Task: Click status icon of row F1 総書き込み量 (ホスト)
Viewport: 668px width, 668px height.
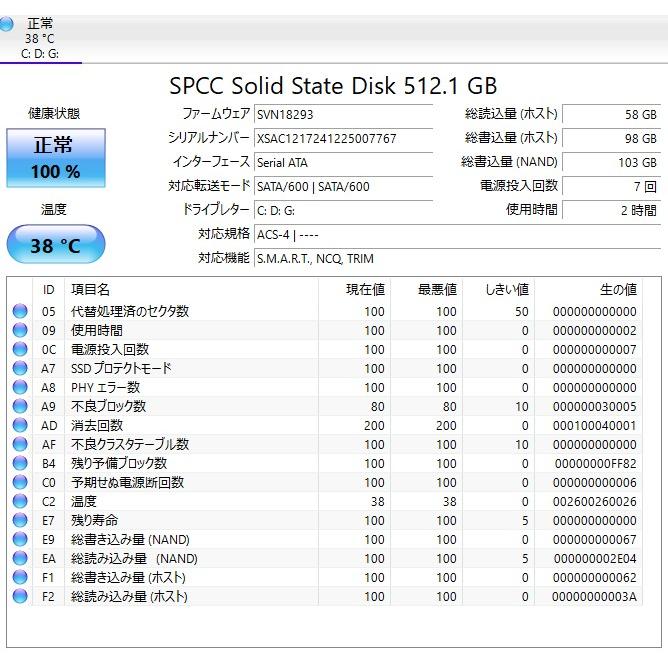Action: click(20, 577)
